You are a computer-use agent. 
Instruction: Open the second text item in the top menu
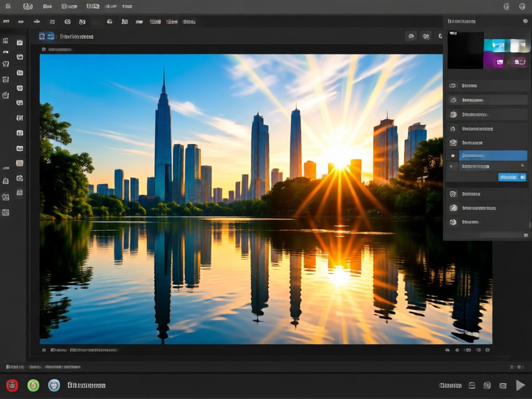pyautogui.click(x=69, y=6)
